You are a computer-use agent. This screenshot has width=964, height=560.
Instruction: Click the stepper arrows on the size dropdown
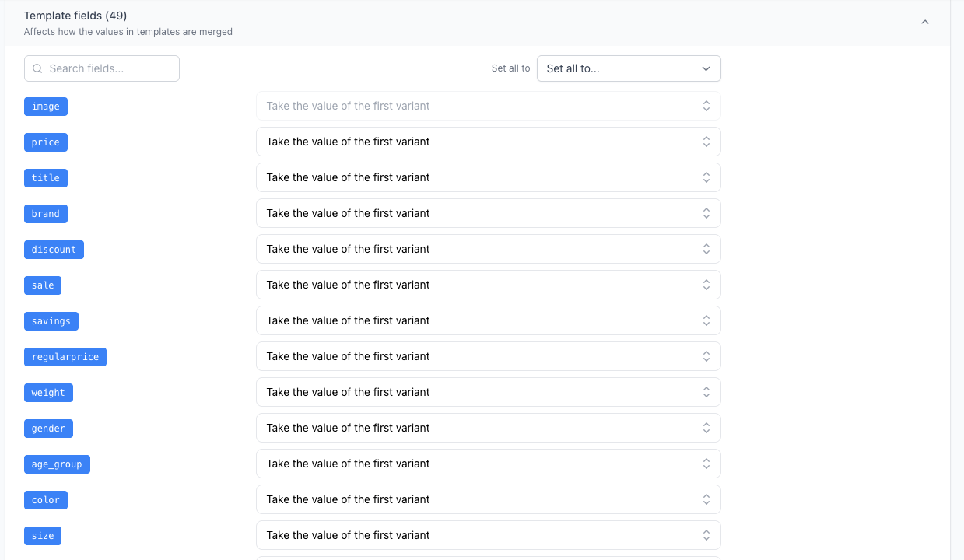tap(706, 535)
